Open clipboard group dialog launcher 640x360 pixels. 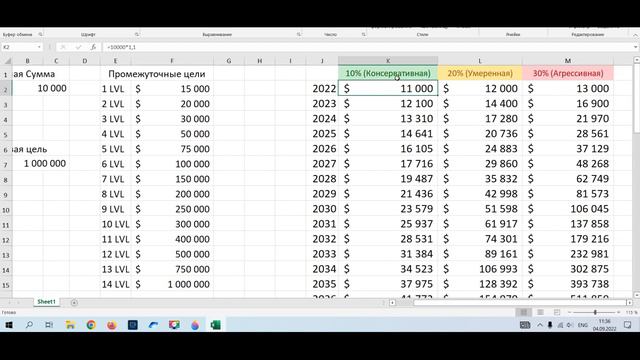tap(40, 34)
